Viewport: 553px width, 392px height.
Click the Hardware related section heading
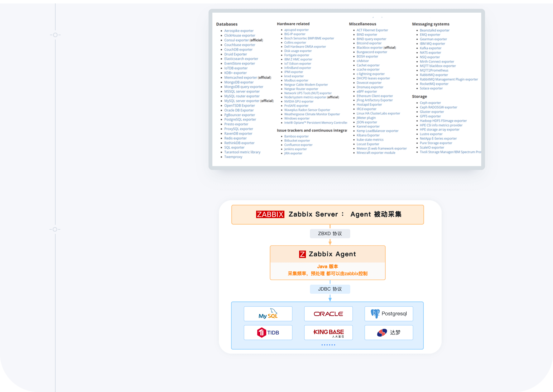click(293, 24)
